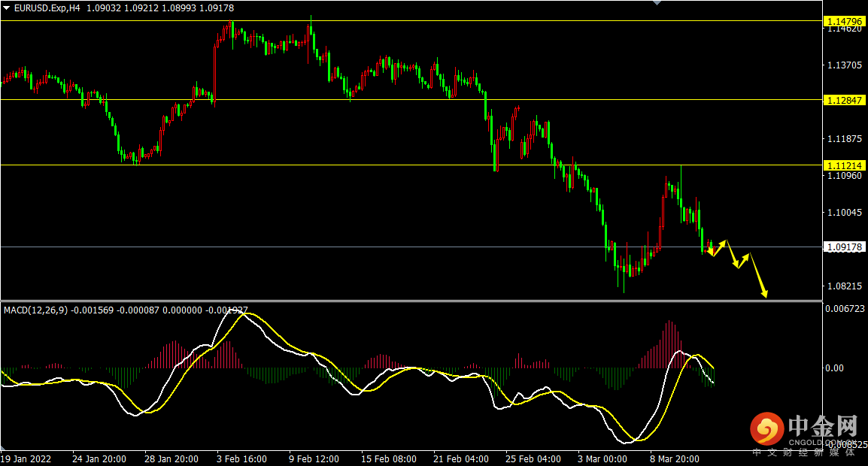This screenshot has width=868, height=466.
Task: Click the tallest red MACD histogram bar in March
Action: (x=669, y=344)
